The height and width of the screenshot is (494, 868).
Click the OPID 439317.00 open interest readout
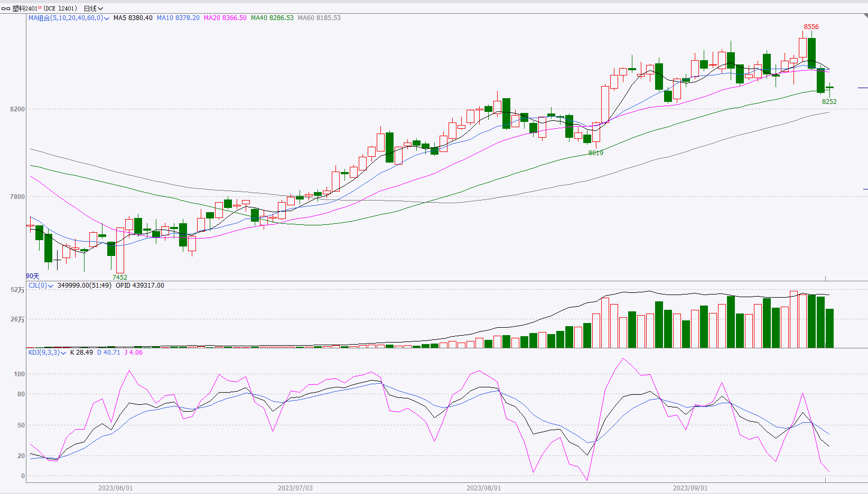(x=140, y=286)
